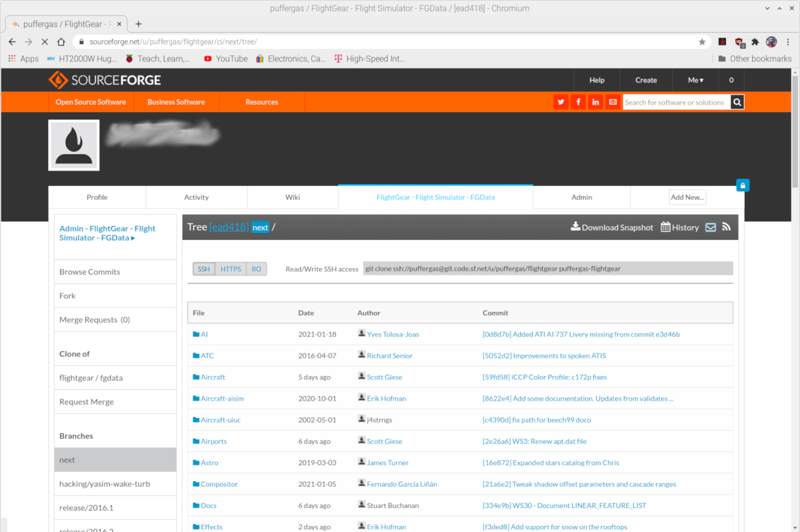Click Browse Commits in sidebar
800x532 pixels.
point(115,272)
